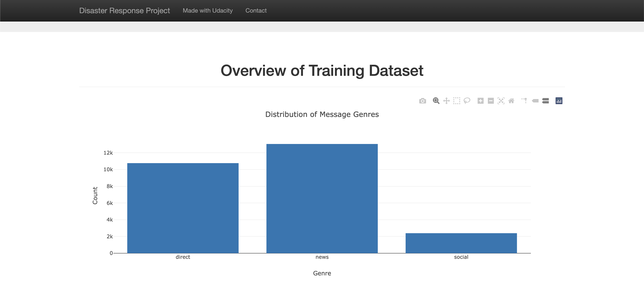Open the Contact link

coord(256,10)
